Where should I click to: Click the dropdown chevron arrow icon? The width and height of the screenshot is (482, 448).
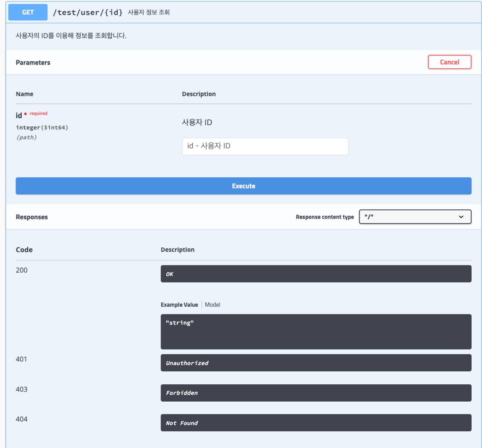click(461, 217)
